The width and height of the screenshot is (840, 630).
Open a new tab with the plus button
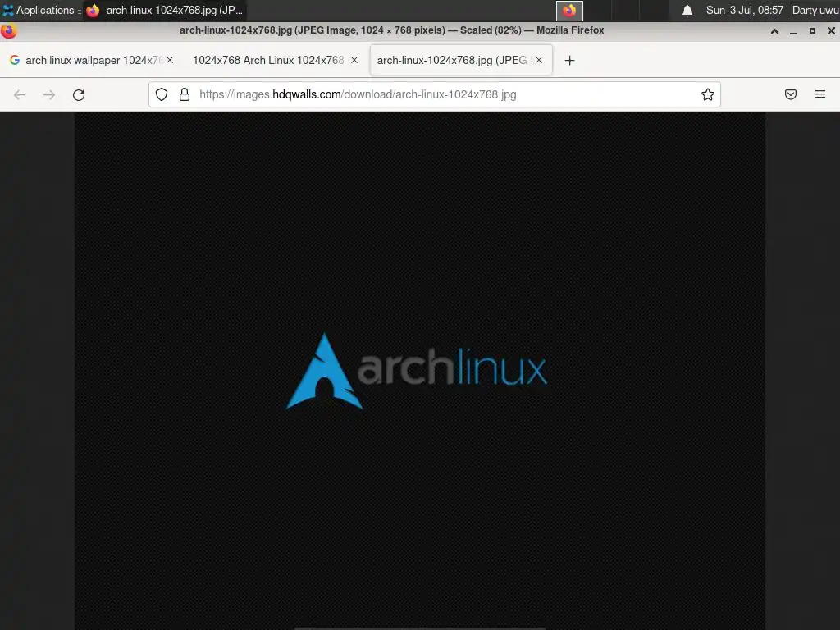coord(569,61)
